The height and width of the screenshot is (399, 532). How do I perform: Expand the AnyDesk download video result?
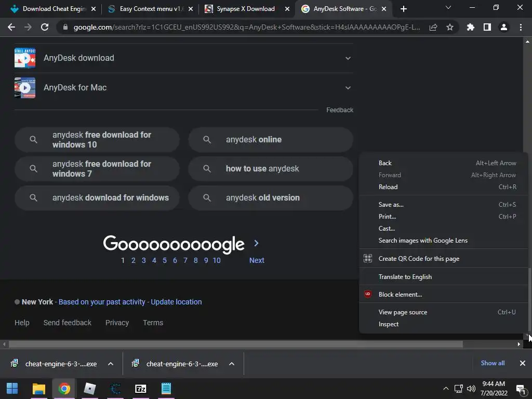[x=348, y=58]
